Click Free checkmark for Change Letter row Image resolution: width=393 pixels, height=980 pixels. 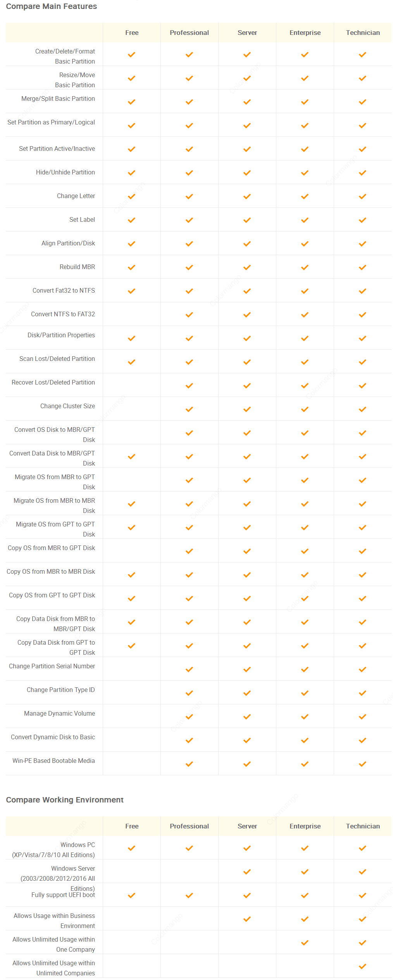(x=131, y=196)
